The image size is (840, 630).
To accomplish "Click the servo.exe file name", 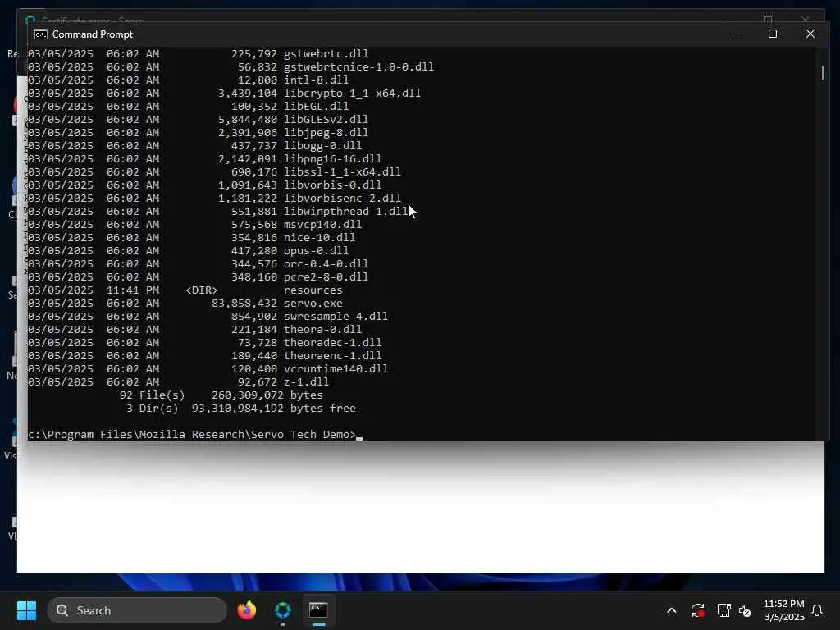I will pos(313,304).
